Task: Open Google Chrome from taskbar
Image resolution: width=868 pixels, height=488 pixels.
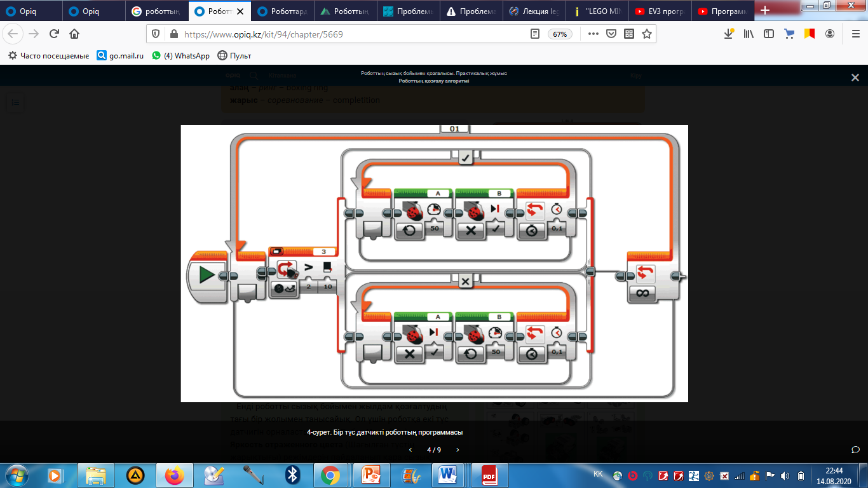Action: pos(332,475)
